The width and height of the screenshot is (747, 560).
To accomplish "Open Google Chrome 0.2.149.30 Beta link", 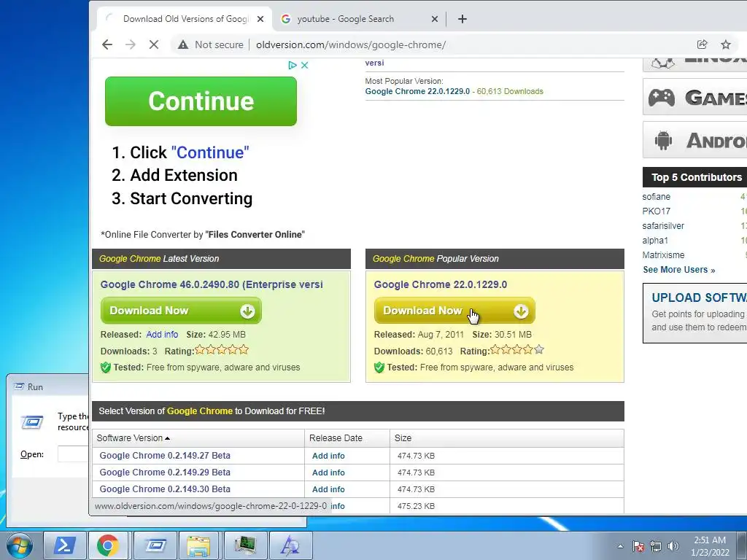I will pos(165,489).
